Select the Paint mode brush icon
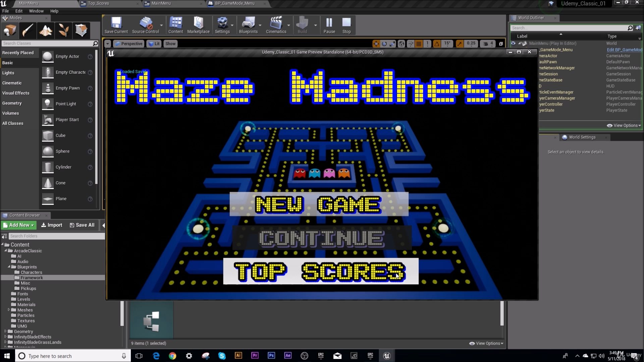Screen dimensions: 644x362 28,31
